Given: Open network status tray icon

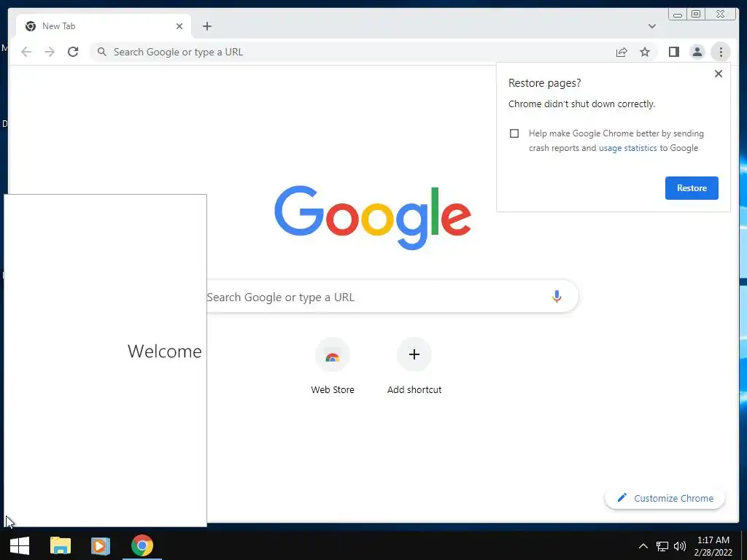Looking at the screenshot, I should tap(662, 546).
